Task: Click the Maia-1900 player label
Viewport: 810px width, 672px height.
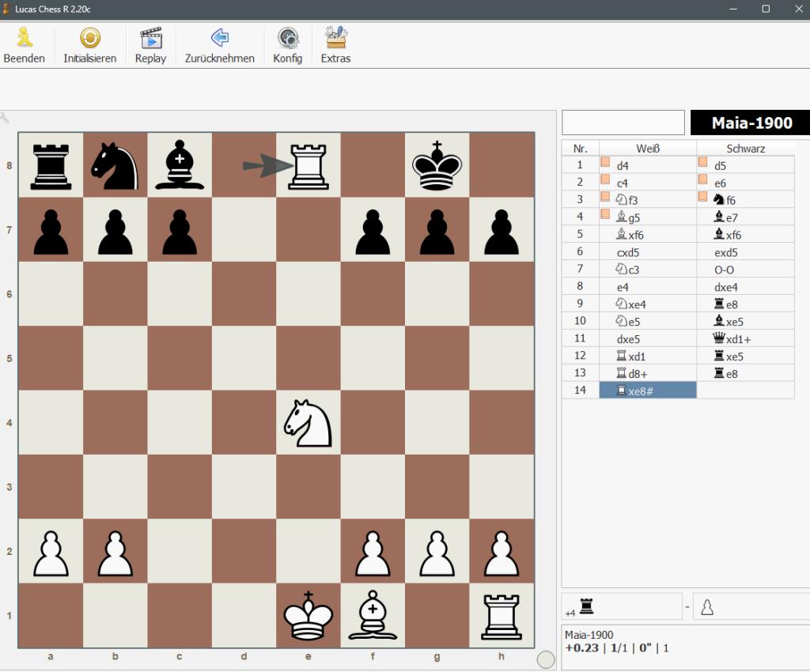Action: point(751,123)
